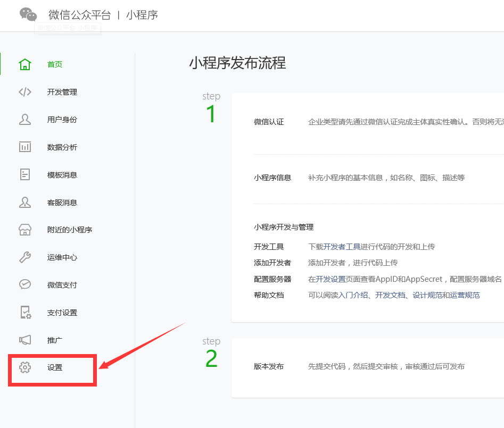The width and height of the screenshot is (504, 428).
Task: Open 附近的小程序 in the sidebar
Action: point(70,230)
